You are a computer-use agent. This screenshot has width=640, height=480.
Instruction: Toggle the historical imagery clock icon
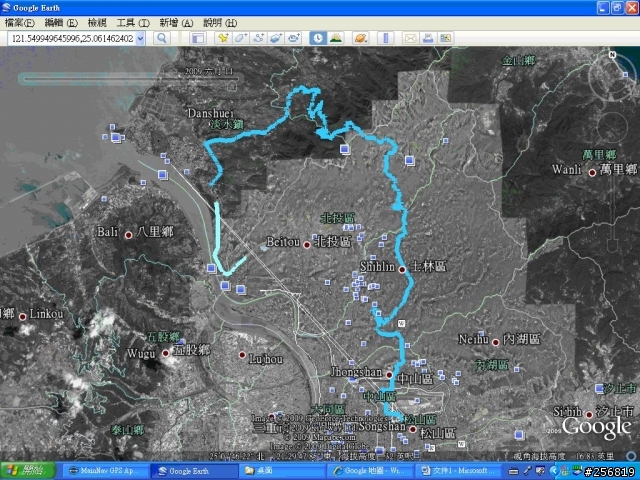pyautogui.click(x=318, y=38)
